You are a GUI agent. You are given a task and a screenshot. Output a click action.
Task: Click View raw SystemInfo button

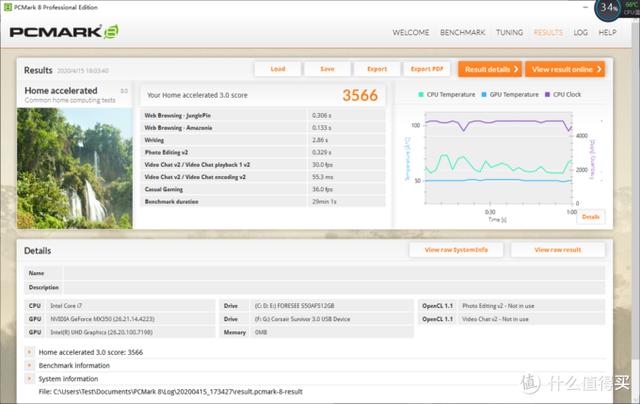(x=456, y=250)
